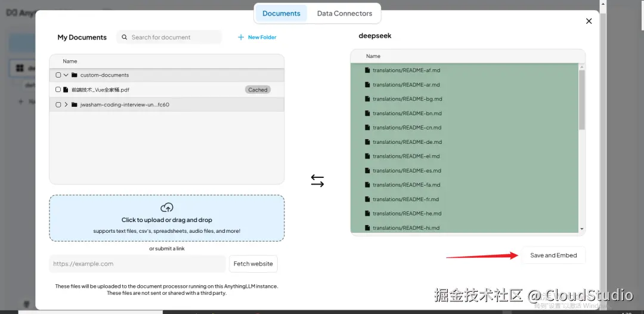Viewport: 644px width, 314px height.
Task: Click file icon of README-ar.md
Action: 367,85
